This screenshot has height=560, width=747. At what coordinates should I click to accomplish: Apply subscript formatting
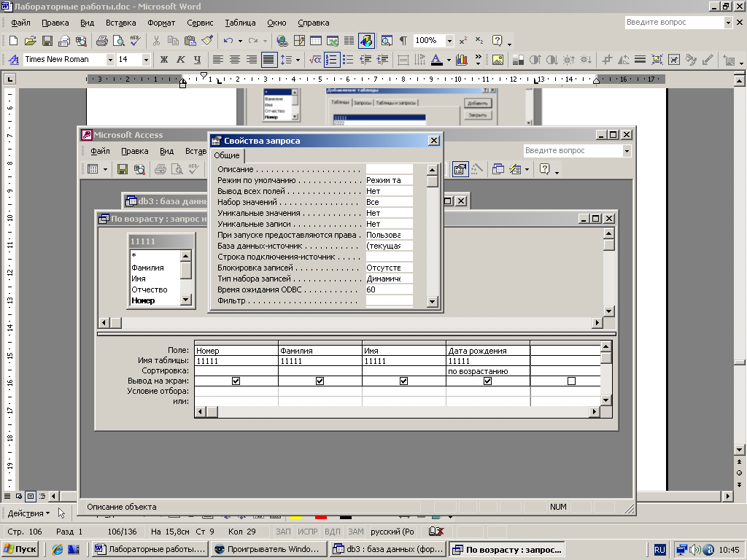(x=479, y=41)
